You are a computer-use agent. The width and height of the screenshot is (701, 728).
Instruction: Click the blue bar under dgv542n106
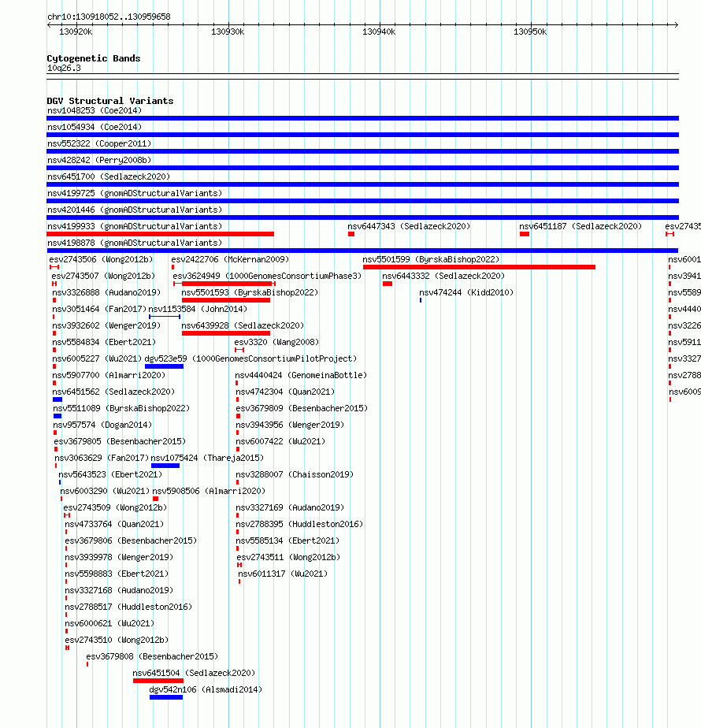pos(166,697)
